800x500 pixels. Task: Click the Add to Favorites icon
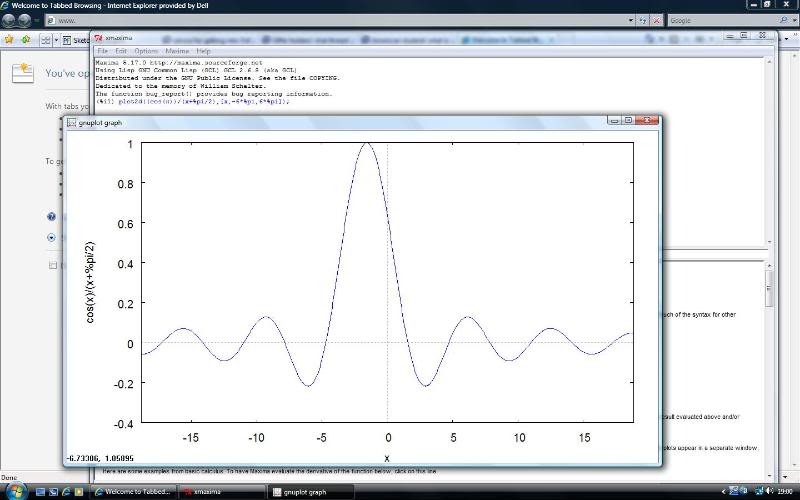[26, 40]
